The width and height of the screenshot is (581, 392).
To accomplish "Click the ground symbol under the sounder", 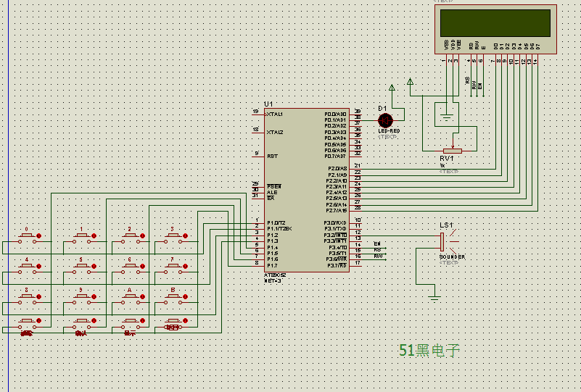I will pos(434,298).
